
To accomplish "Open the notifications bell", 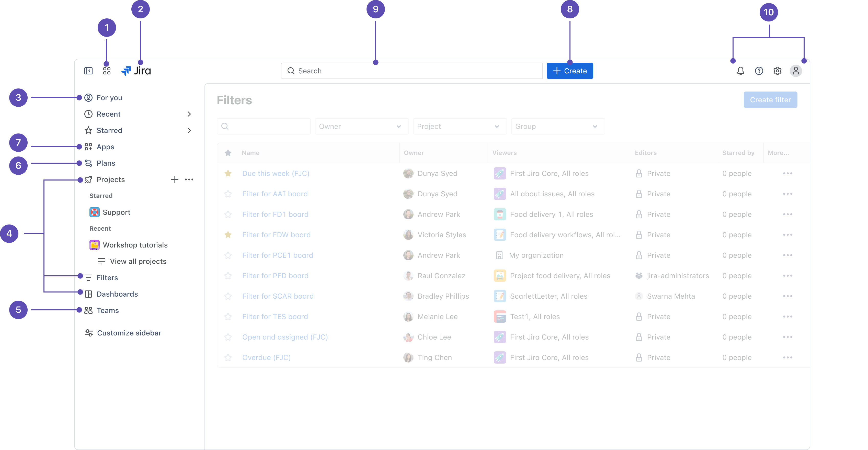I will (740, 71).
